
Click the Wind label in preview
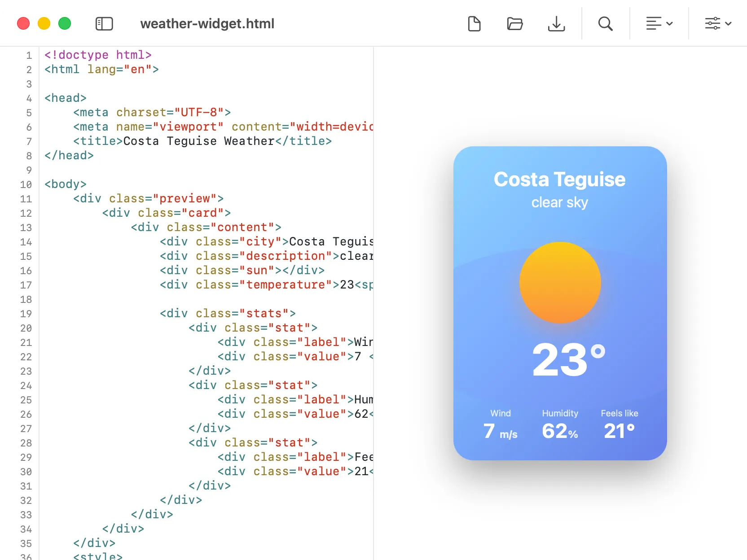(x=501, y=413)
